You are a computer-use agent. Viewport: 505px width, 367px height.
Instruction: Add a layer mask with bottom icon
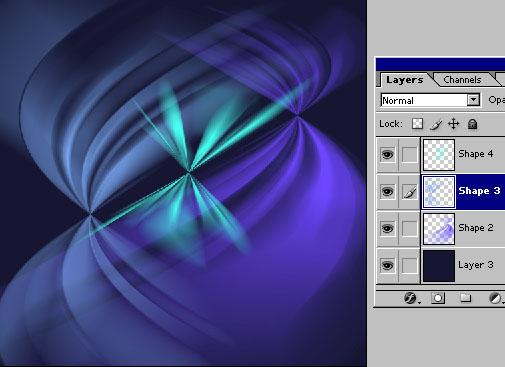(x=438, y=298)
